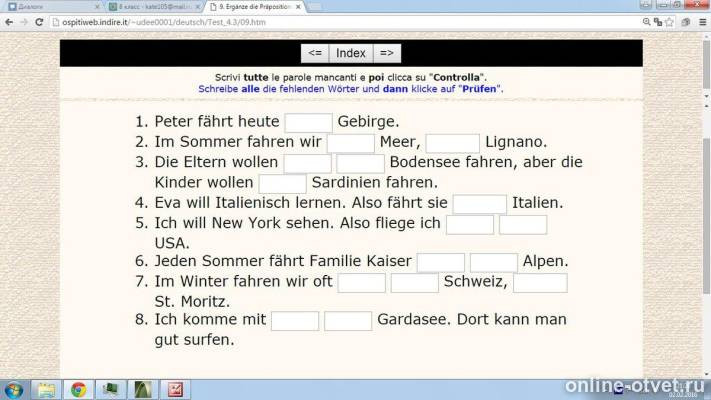Click the blank before 'Lignano' in sentence 2

click(453, 143)
